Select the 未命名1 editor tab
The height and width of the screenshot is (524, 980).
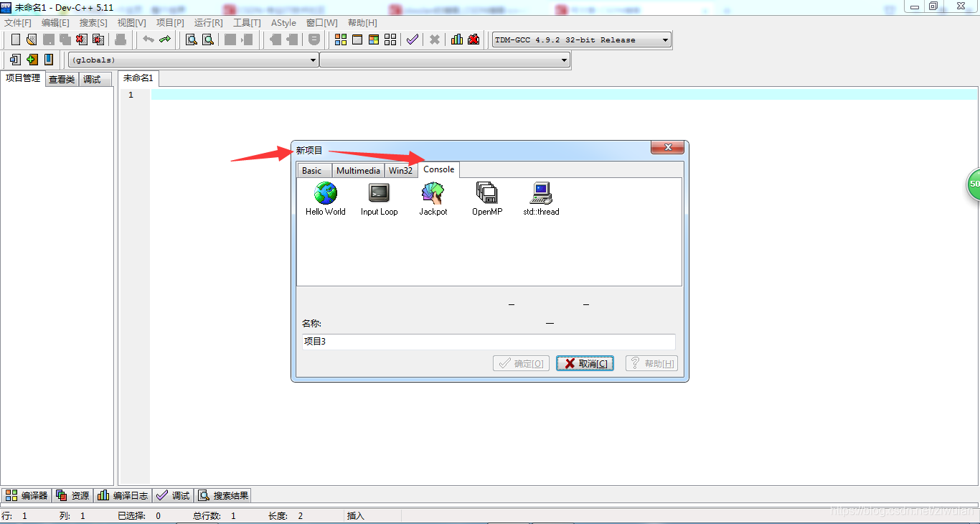[138, 78]
